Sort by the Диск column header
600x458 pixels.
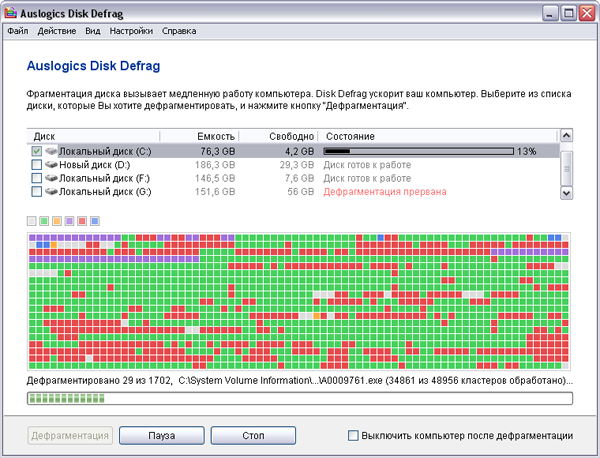[x=93, y=136]
